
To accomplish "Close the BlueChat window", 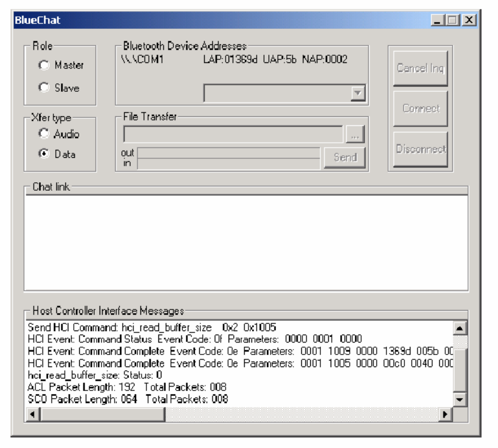I will 469,20.
